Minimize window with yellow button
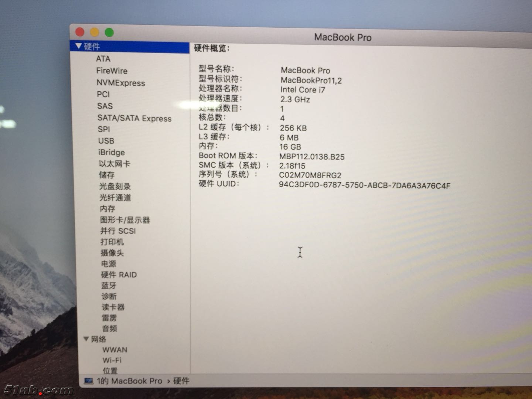 [95, 33]
